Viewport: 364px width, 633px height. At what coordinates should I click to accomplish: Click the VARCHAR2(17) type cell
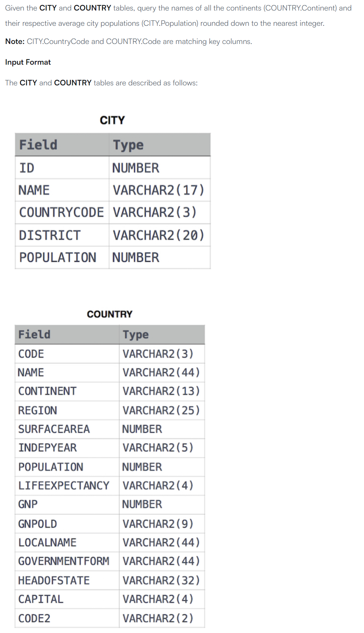[159, 190]
